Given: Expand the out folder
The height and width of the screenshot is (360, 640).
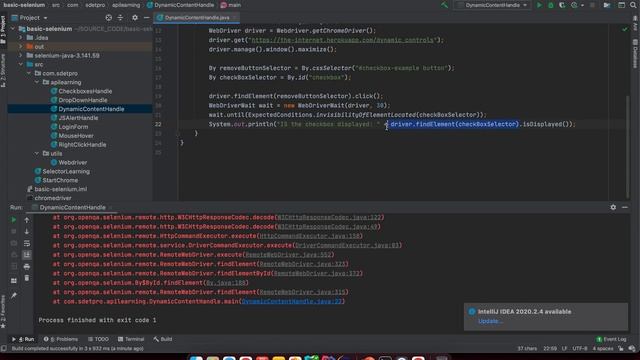Looking at the screenshot, I should tap(21, 47).
